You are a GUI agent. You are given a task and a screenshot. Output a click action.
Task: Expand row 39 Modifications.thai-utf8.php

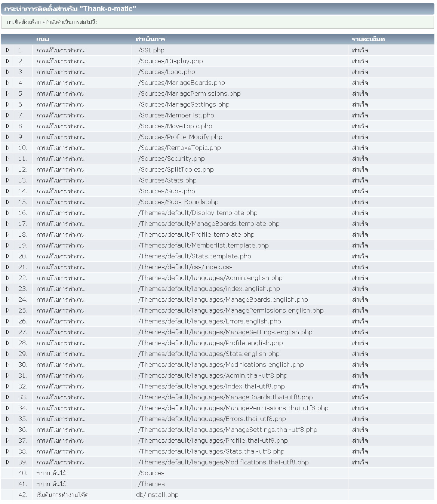(x=7, y=462)
